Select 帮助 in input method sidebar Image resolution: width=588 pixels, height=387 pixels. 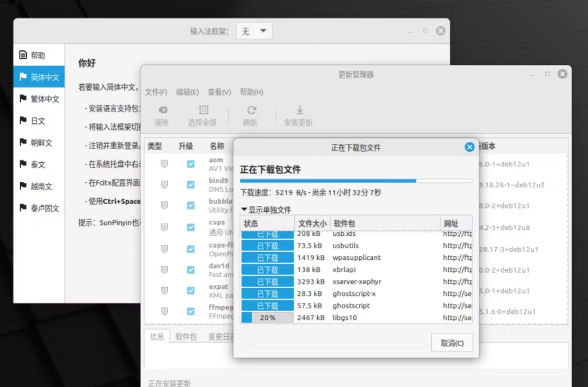click(39, 55)
